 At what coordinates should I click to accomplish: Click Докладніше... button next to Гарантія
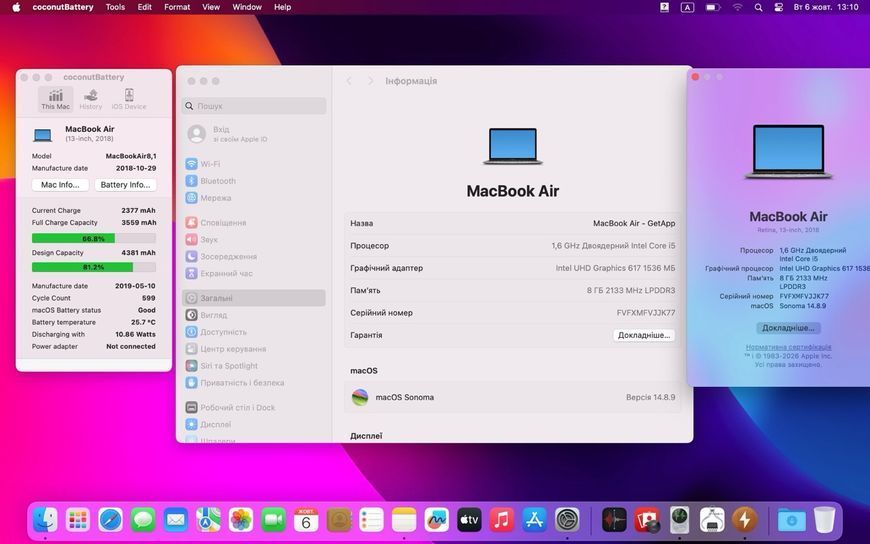[644, 335]
